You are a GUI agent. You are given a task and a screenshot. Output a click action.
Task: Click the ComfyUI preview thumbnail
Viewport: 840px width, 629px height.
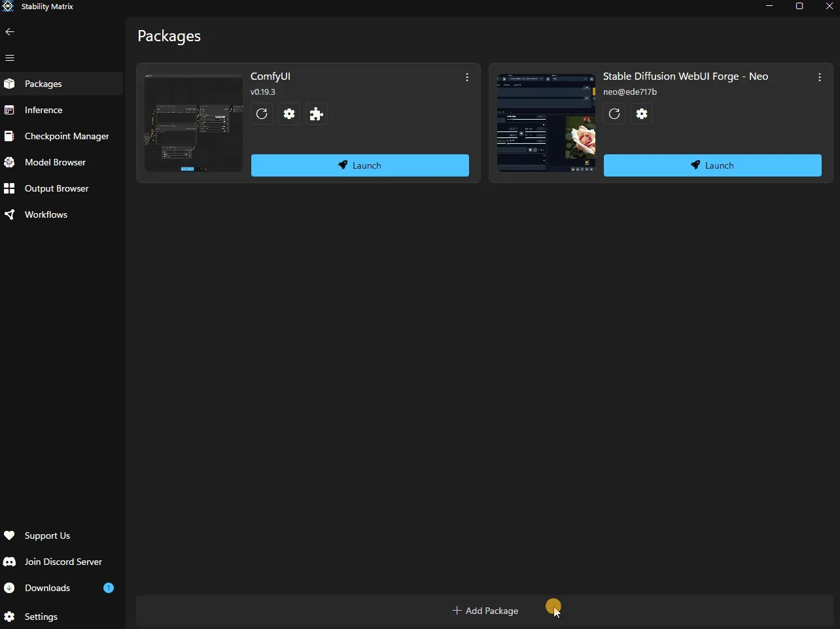[x=194, y=123]
